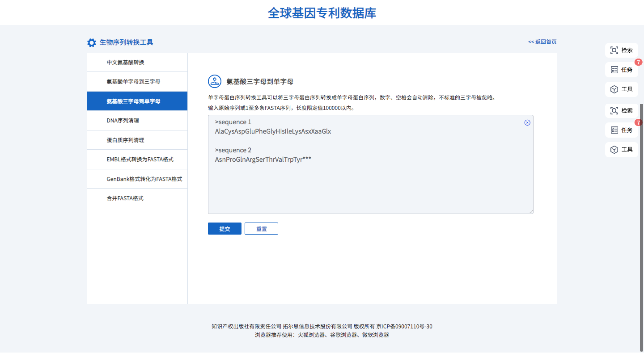644x353 pixels.
Task: Open EMBL格式转换为FASTA格式 tool
Action: [137, 160]
